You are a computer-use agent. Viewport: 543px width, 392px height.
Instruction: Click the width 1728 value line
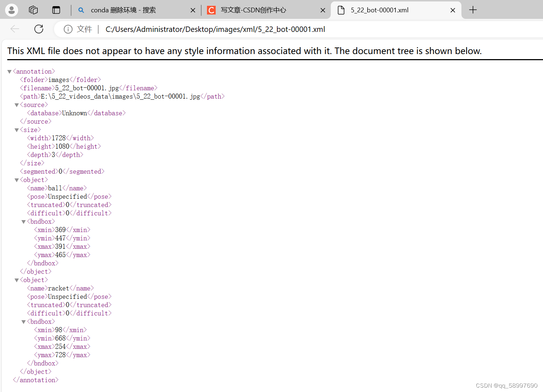point(61,138)
